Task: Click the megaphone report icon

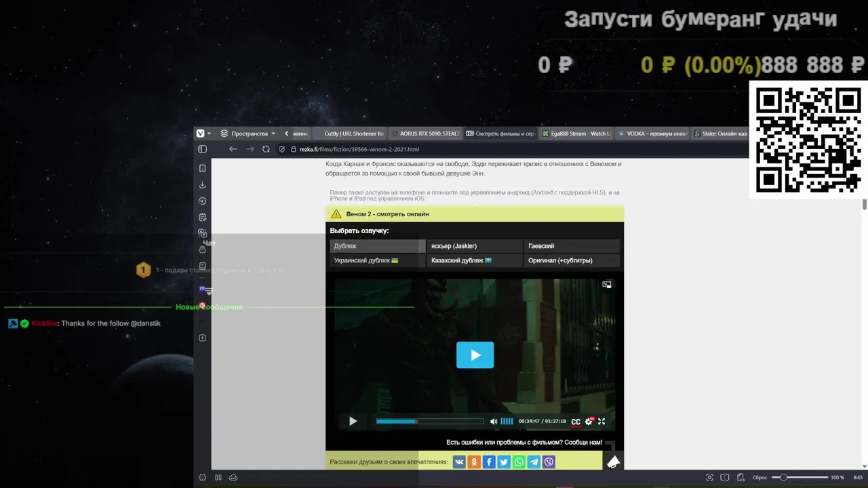Action: [613, 462]
